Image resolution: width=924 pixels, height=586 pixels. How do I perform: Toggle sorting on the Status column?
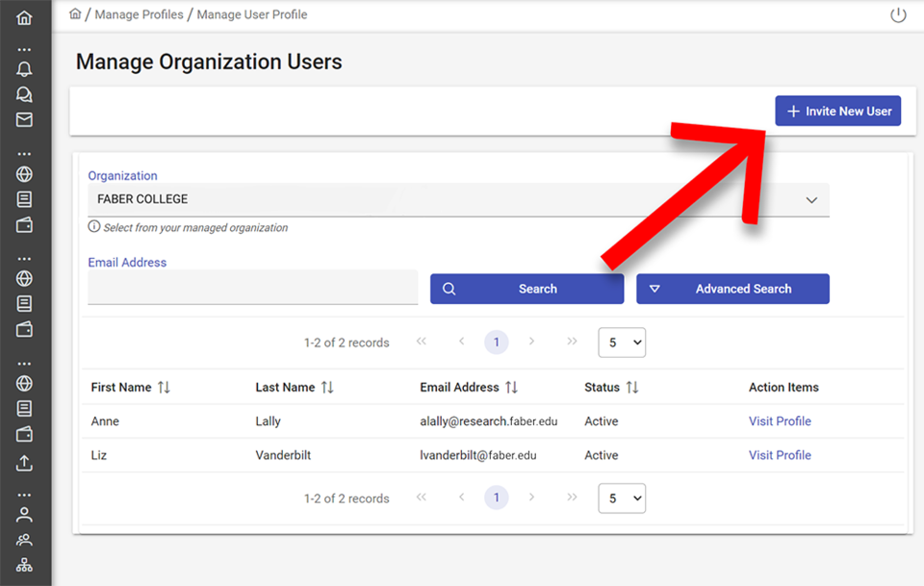click(636, 387)
